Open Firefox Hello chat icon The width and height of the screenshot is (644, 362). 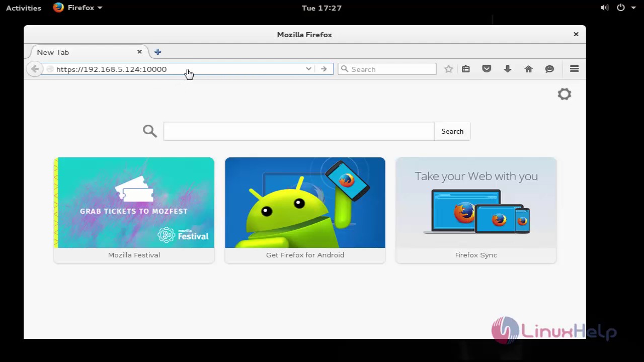click(549, 69)
